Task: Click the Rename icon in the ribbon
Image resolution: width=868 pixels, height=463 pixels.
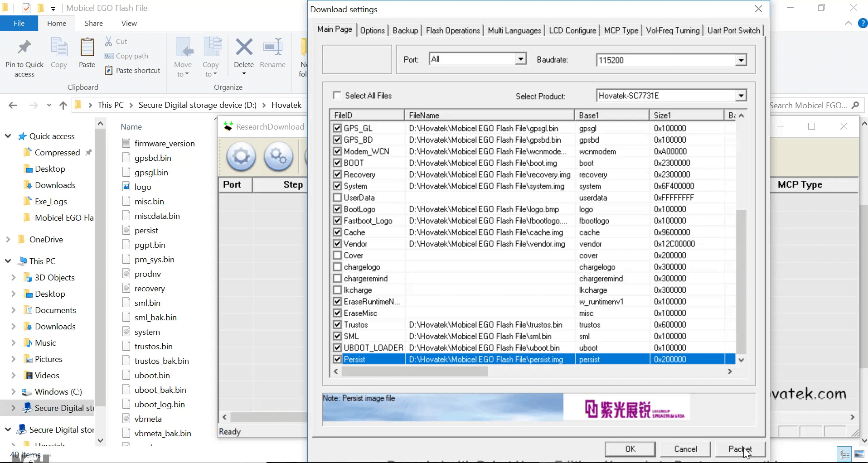Action: pos(272,52)
